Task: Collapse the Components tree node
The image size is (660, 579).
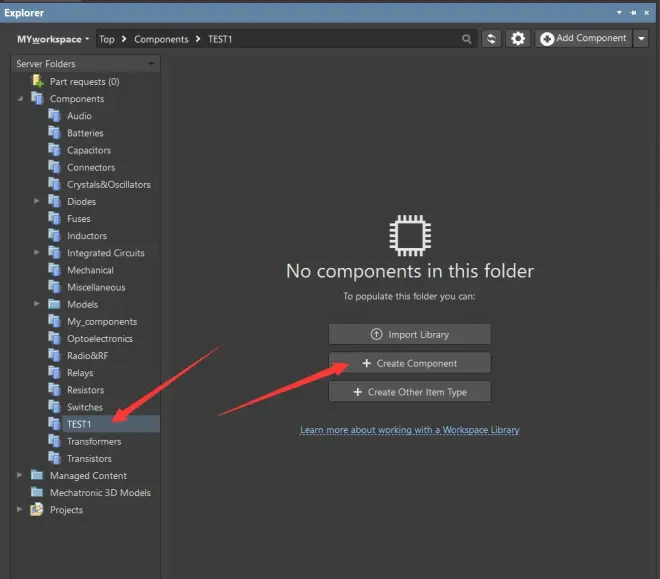Action: (20, 99)
